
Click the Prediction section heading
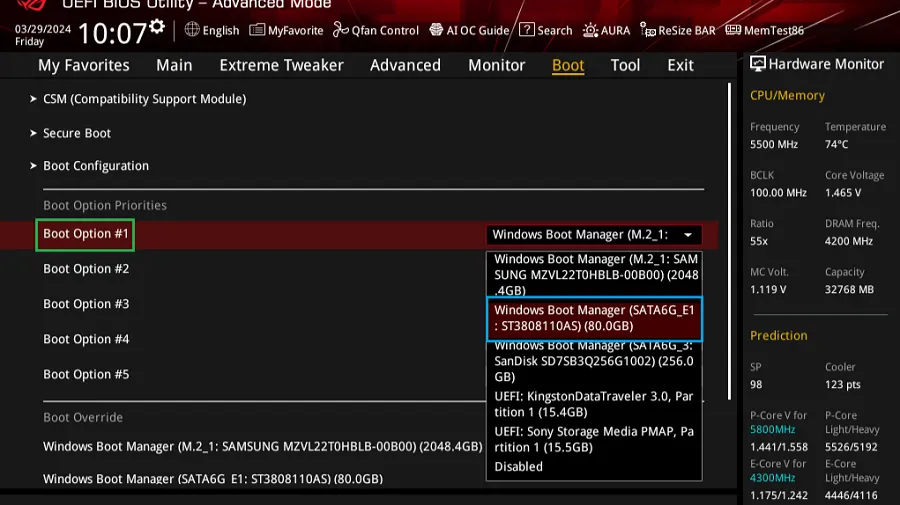pos(778,336)
